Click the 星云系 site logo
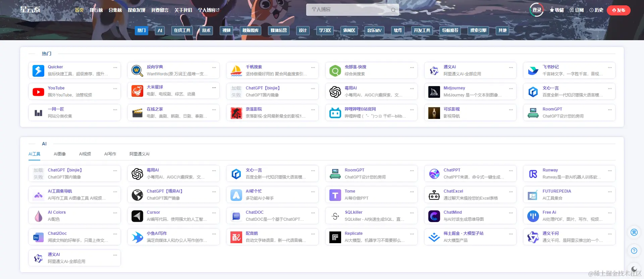Viewport: 644px width, 279px height. pyautogui.click(x=30, y=9)
